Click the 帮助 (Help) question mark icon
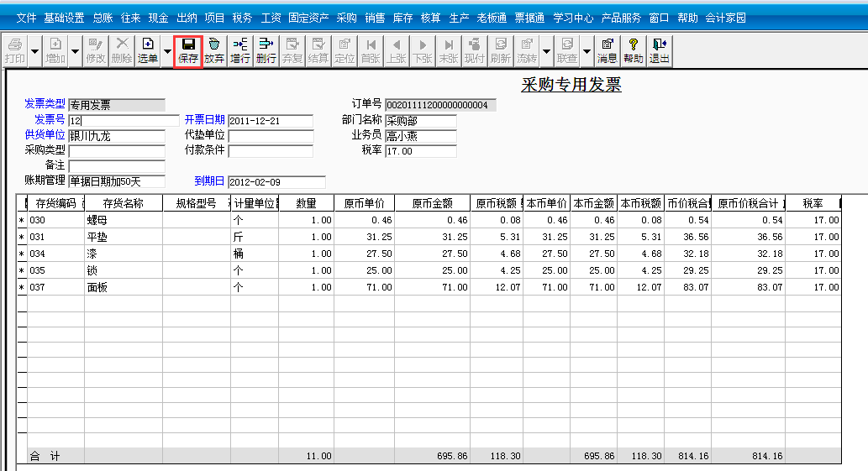 [x=634, y=50]
